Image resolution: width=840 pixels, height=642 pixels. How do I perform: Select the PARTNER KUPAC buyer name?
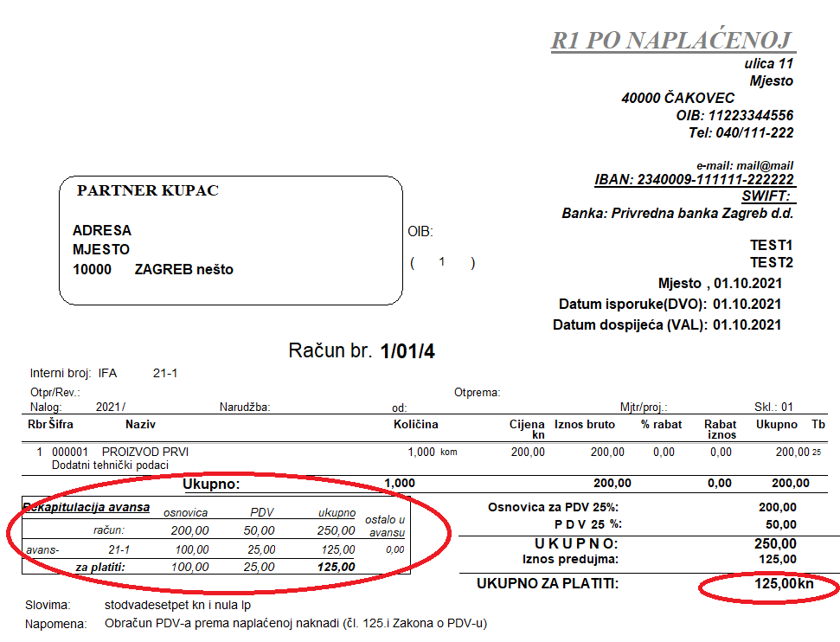pyautogui.click(x=147, y=191)
